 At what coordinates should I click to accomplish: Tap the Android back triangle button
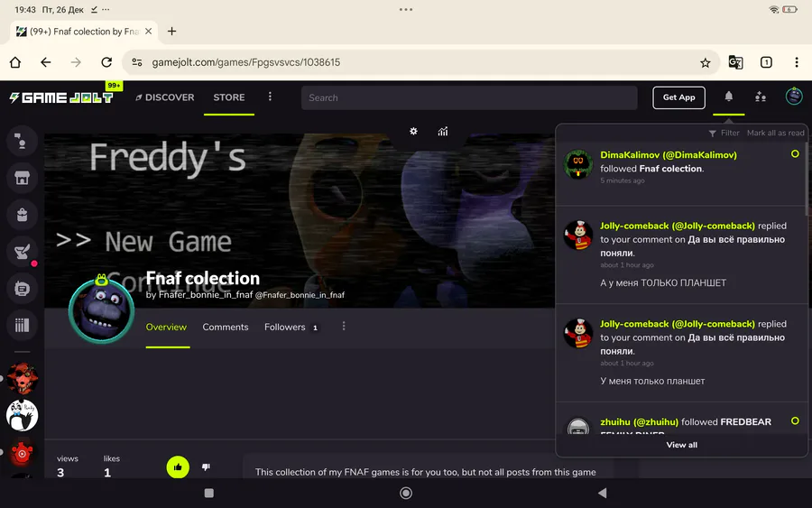[x=603, y=493]
